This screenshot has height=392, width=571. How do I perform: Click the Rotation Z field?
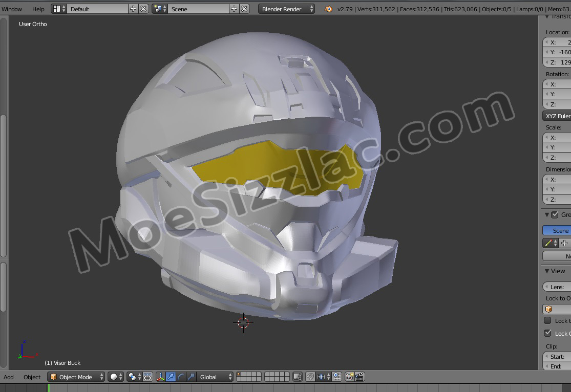click(557, 104)
